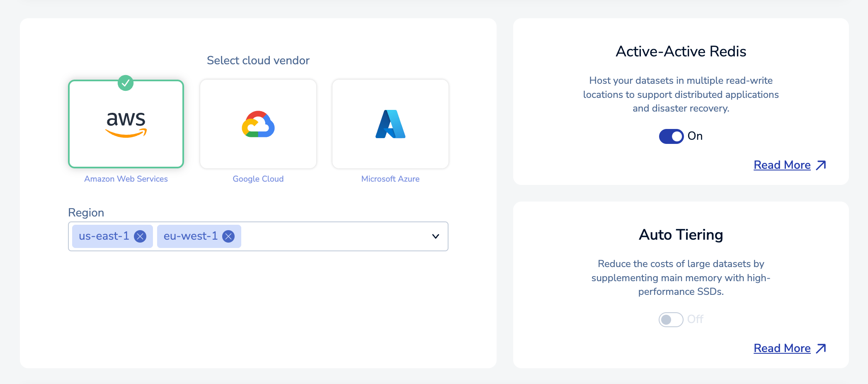This screenshot has height=384, width=868.
Task: Expand the Region dropdown chevron
Action: pyautogui.click(x=435, y=236)
